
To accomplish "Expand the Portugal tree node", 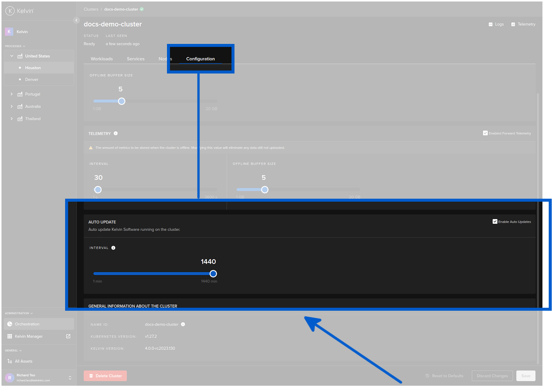I will pyautogui.click(x=12, y=94).
